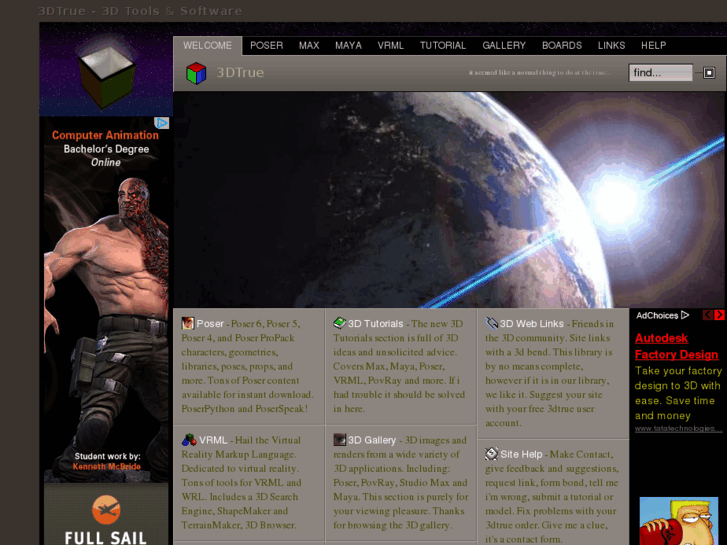This screenshot has height=545, width=727.
Task: Click the Full Sail airplane logo
Action: [x=106, y=509]
